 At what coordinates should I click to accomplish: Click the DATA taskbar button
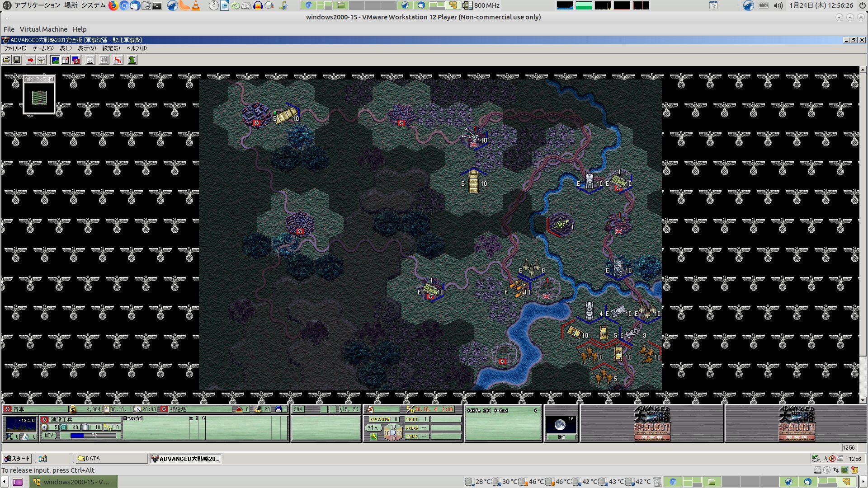click(111, 459)
